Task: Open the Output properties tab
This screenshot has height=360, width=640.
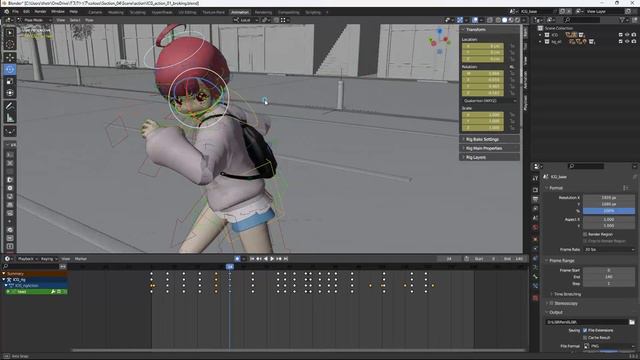Action: 536,199
